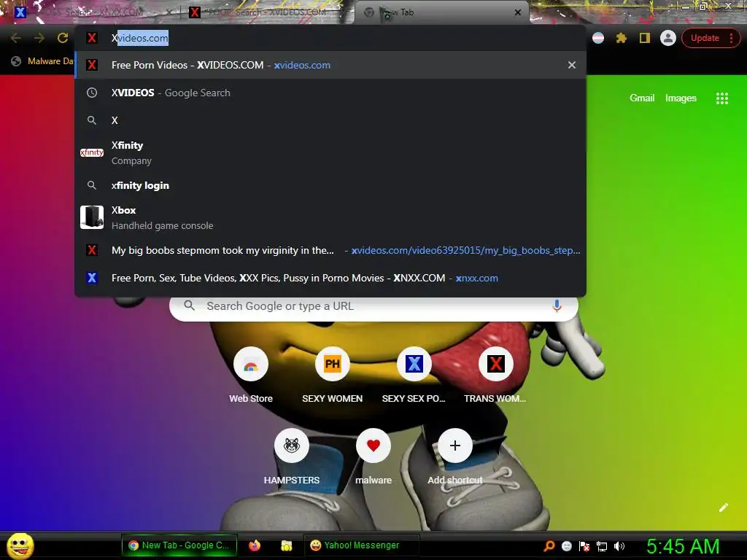Image resolution: width=747 pixels, height=560 pixels.
Task: Open the Malware bookmark in bookmarks bar
Action: (x=43, y=61)
